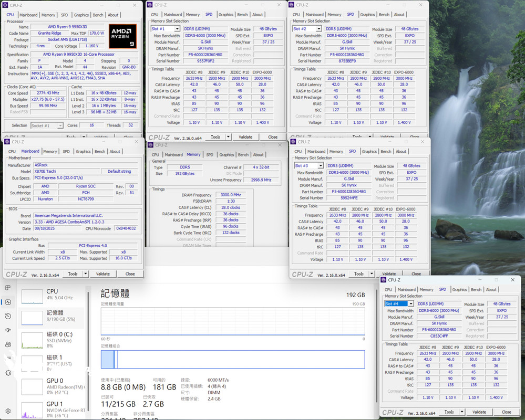Switch to Bench tab in CPU tab window

coord(98,15)
